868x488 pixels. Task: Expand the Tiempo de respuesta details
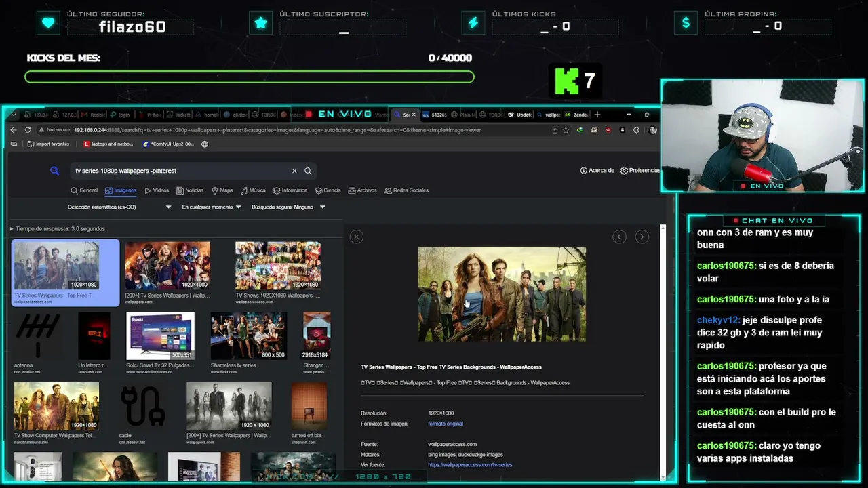click(58, 229)
